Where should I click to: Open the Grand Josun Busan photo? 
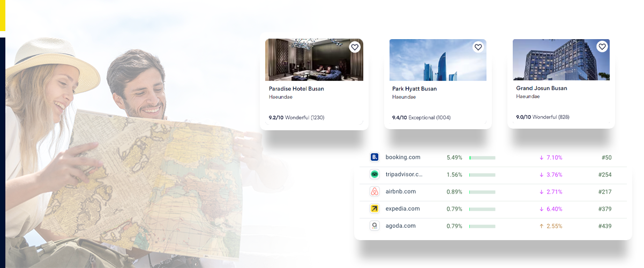click(x=561, y=59)
